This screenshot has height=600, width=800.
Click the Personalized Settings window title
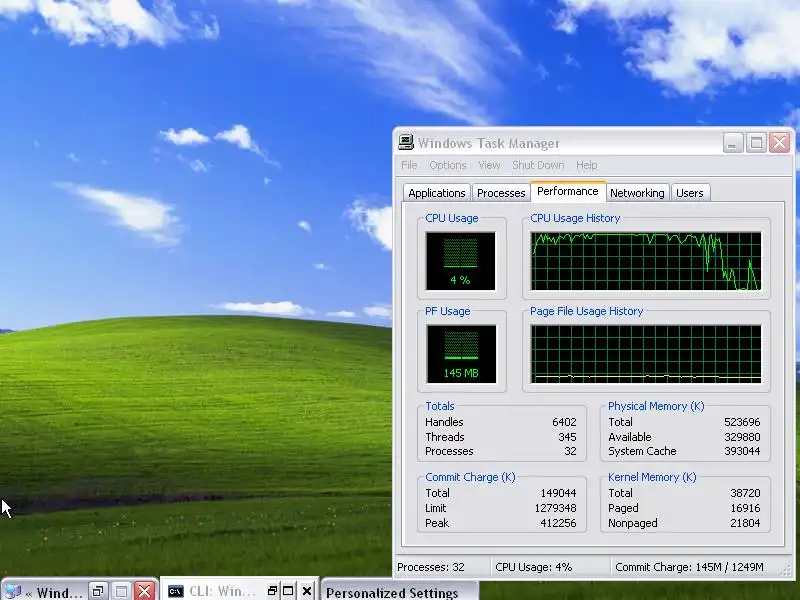pyautogui.click(x=392, y=593)
